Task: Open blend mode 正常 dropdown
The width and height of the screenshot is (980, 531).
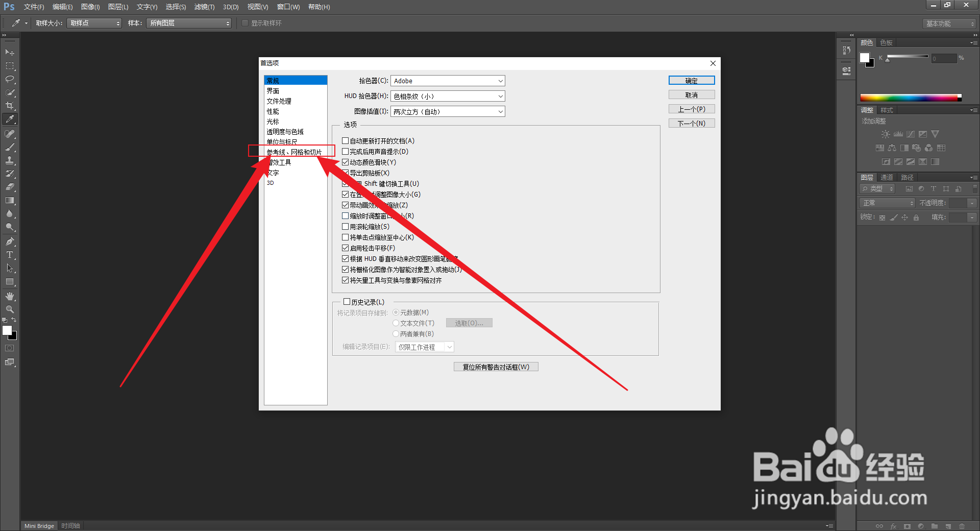Action: coord(888,203)
